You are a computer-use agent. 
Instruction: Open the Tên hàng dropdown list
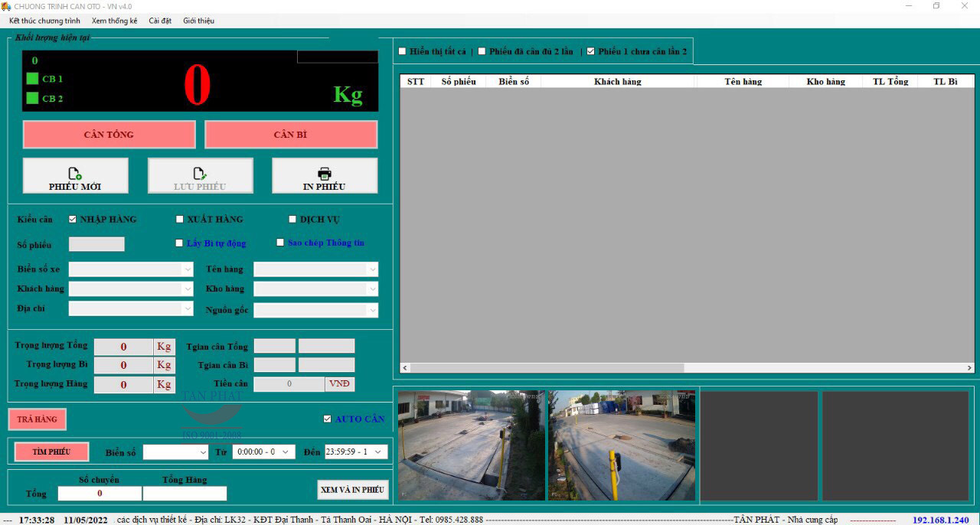coord(372,269)
